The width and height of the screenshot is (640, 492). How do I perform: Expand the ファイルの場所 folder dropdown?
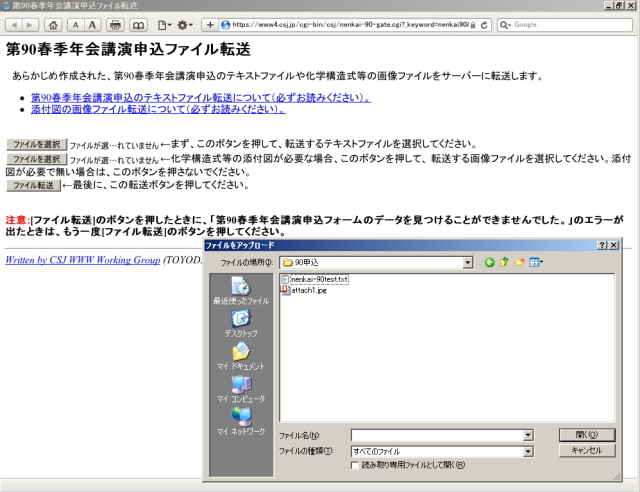(x=467, y=262)
